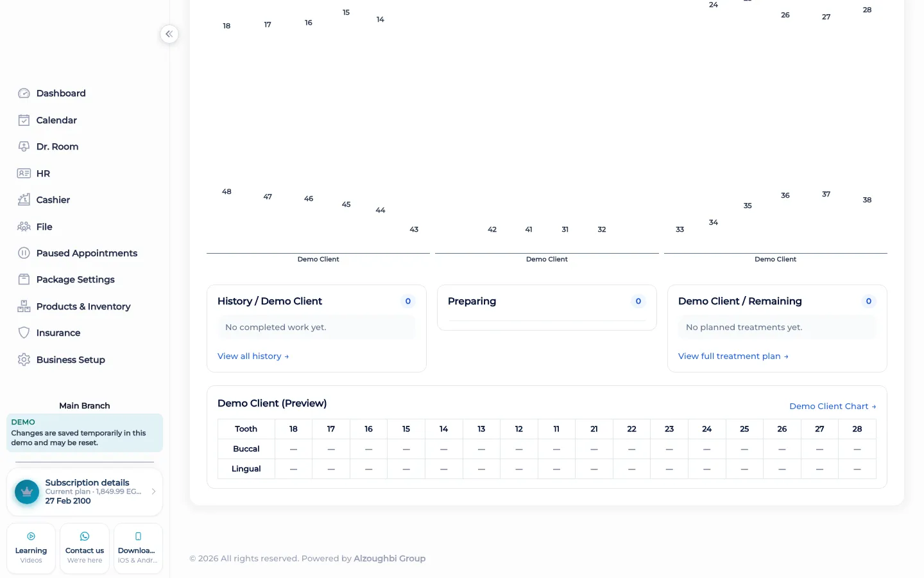Click the Learning videos play icon
The height and width of the screenshot is (578, 924).
(x=31, y=536)
